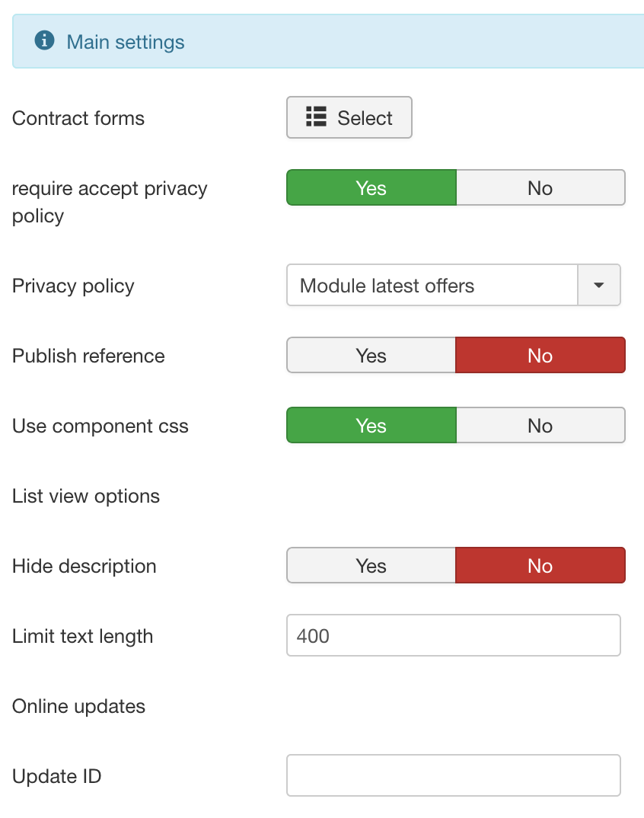Click the Limit text length field
This screenshot has height=818, width=644.
(454, 635)
